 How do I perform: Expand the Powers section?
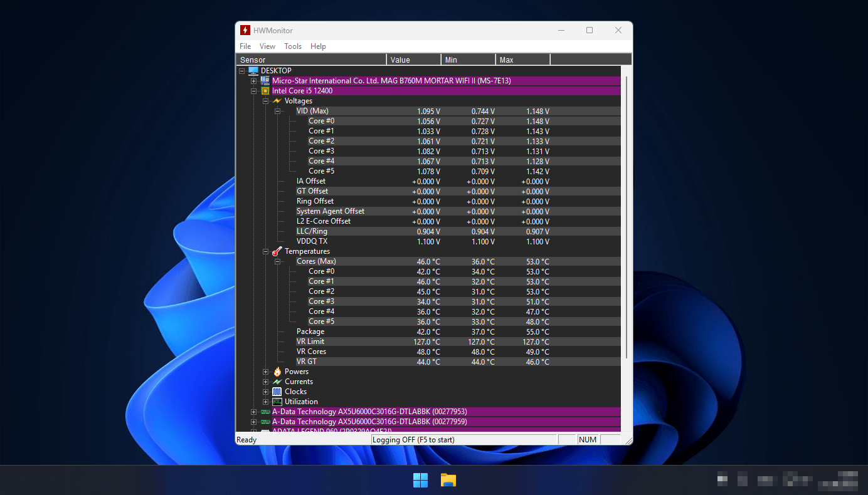pyautogui.click(x=265, y=372)
